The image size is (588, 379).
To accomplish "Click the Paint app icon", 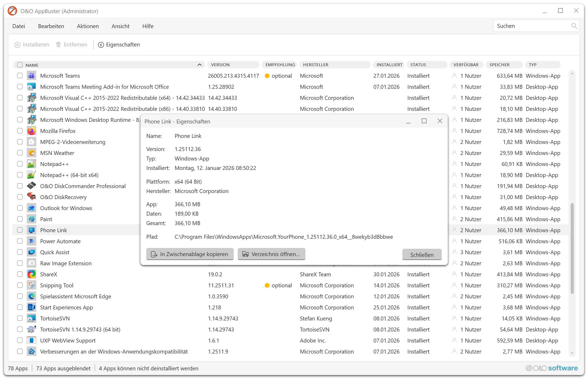I will 32,219.
